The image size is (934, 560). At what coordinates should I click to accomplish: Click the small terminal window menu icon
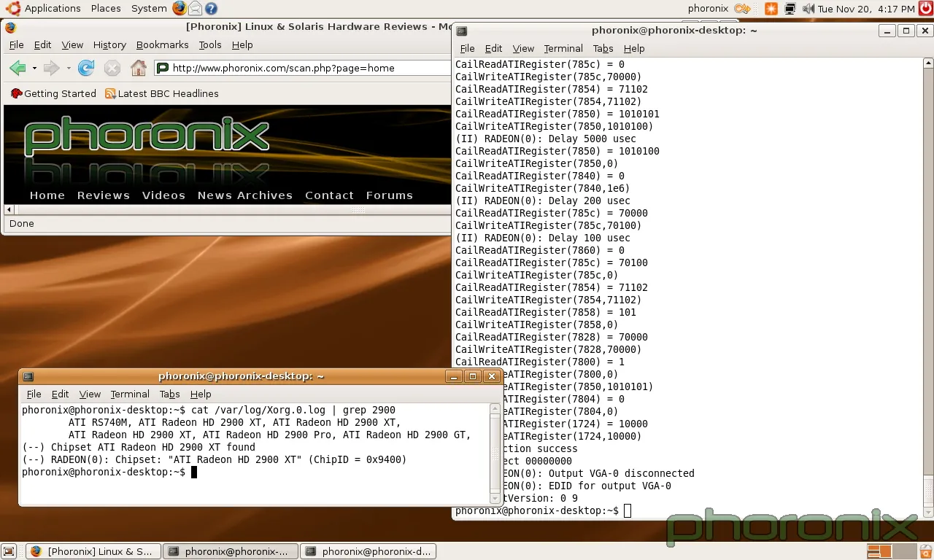pyautogui.click(x=28, y=376)
